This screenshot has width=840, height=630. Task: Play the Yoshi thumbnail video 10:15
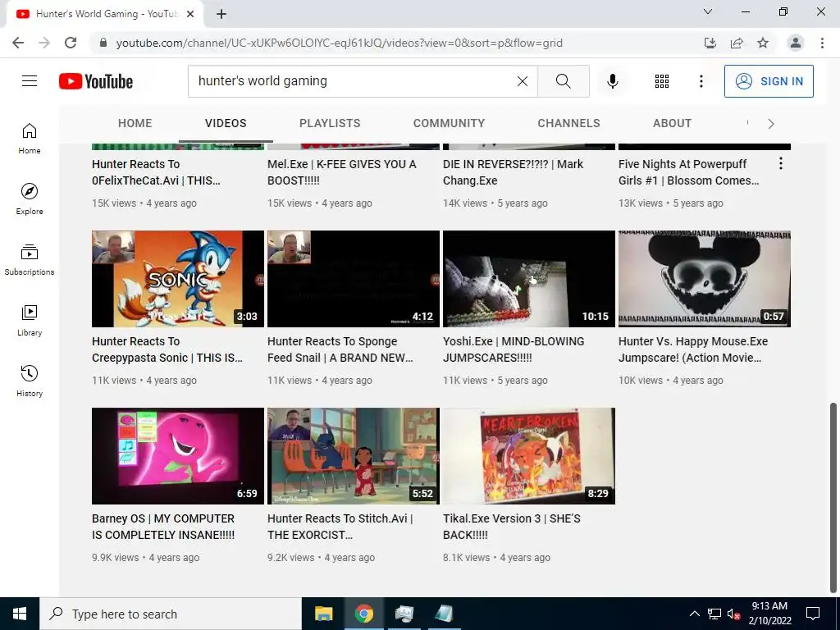[529, 279]
